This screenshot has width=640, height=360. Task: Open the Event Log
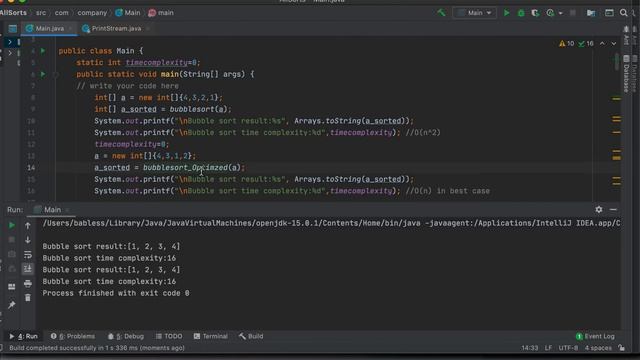tap(595, 336)
